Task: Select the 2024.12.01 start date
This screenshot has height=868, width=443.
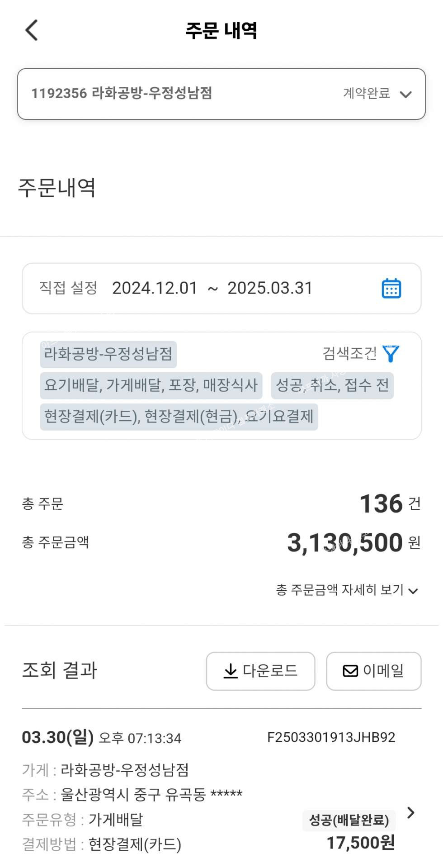Action: tap(155, 288)
